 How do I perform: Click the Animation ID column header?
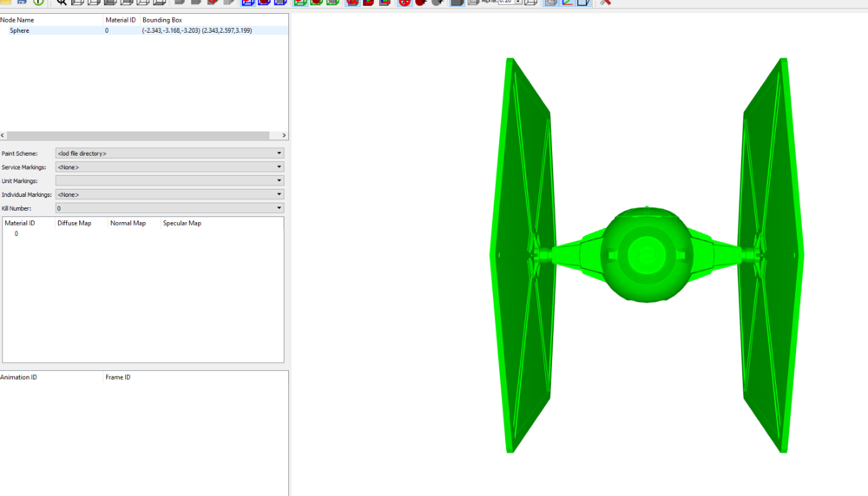point(19,377)
